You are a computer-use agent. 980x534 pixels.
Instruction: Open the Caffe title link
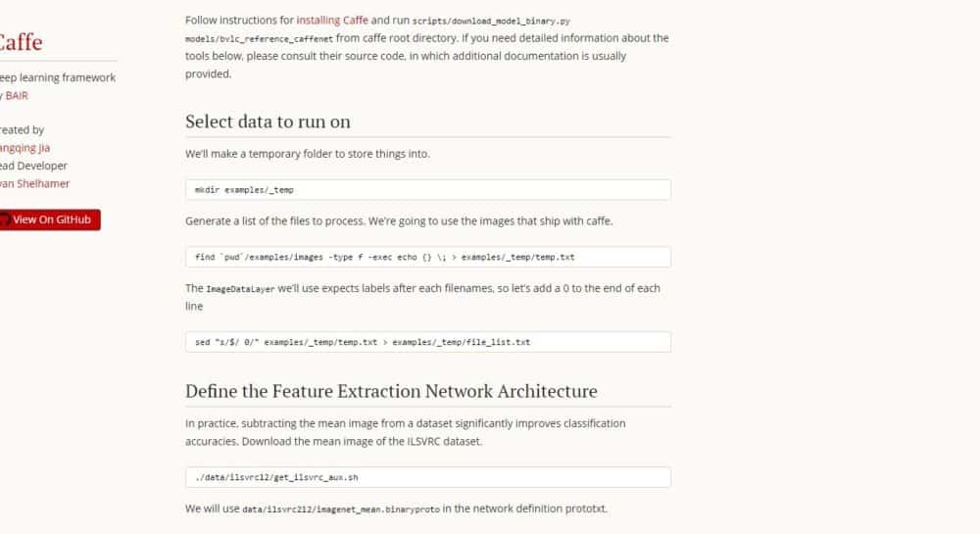[20, 42]
